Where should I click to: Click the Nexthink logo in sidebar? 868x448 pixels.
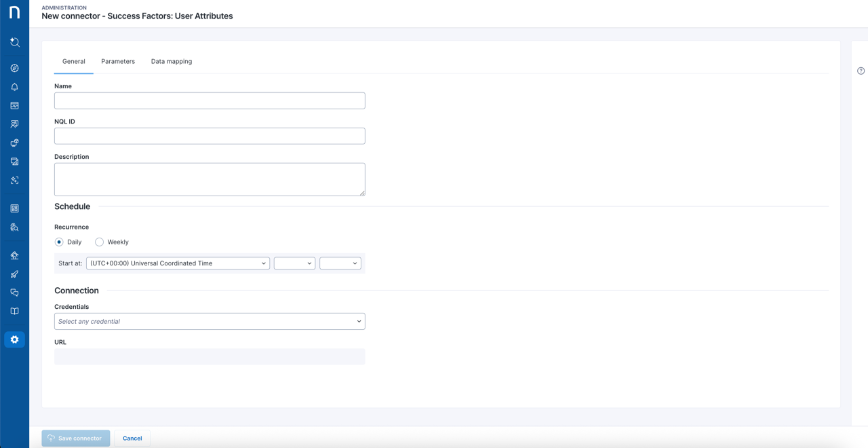click(x=14, y=13)
